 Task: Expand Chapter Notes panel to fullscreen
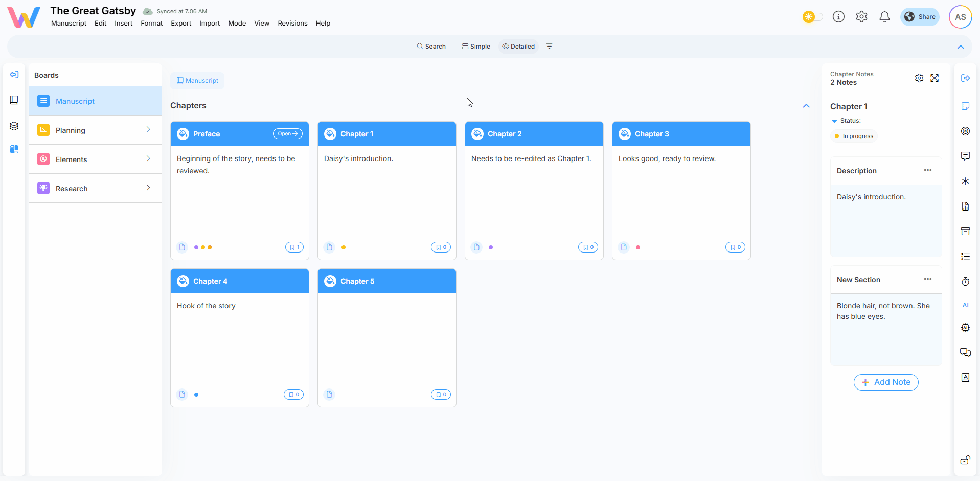[x=935, y=78]
